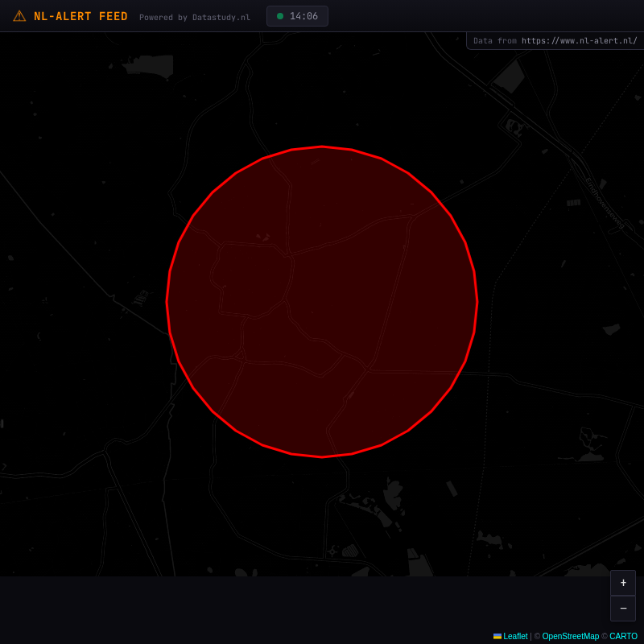
Task: Click the Ukraine flag icon beside Leaflet
Action: click(x=497, y=636)
